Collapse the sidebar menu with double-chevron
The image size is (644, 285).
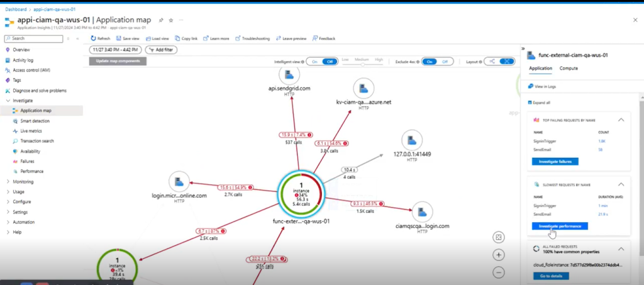pos(77,38)
